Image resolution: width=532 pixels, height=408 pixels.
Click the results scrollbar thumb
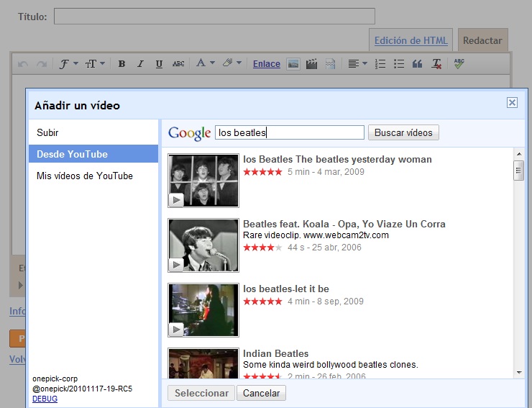coord(519,171)
